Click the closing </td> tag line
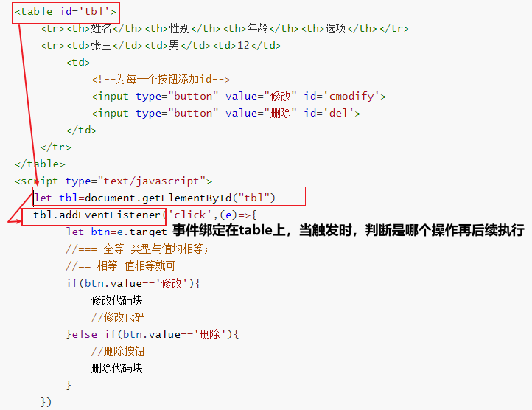 [82, 130]
